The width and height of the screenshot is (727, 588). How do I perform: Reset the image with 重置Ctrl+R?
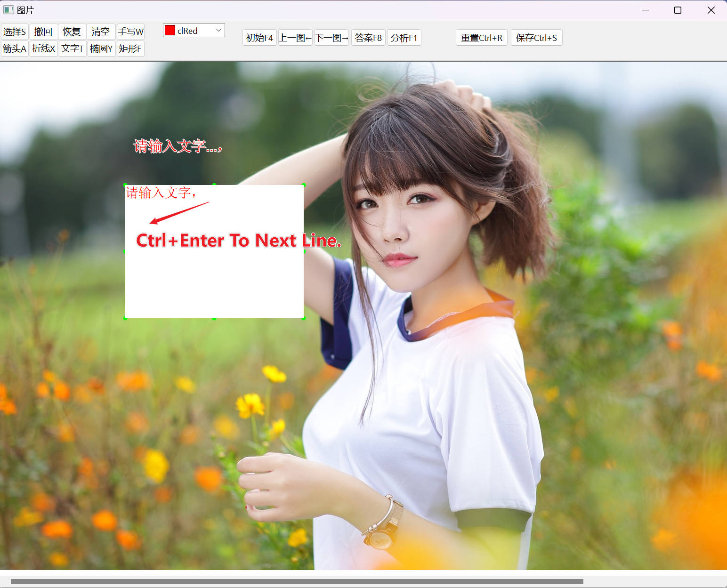click(482, 38)
